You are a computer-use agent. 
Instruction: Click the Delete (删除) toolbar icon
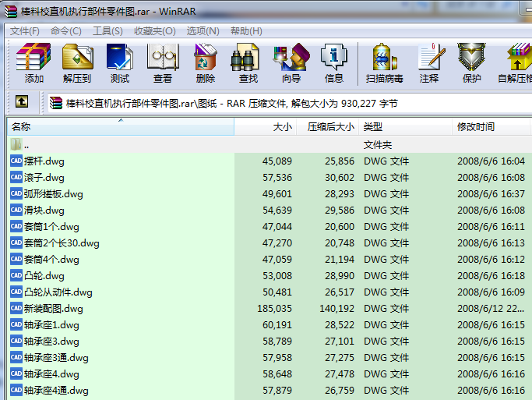click(206, 63)
